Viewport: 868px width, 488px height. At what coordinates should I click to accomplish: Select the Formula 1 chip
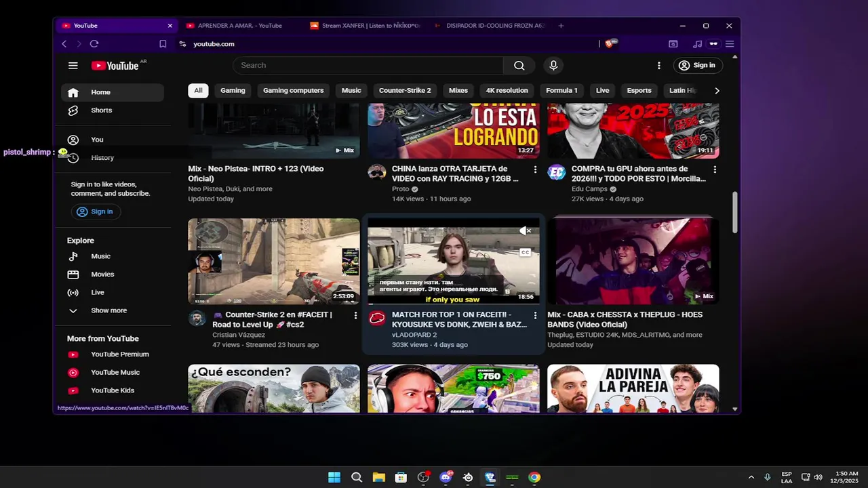point(561,90)
